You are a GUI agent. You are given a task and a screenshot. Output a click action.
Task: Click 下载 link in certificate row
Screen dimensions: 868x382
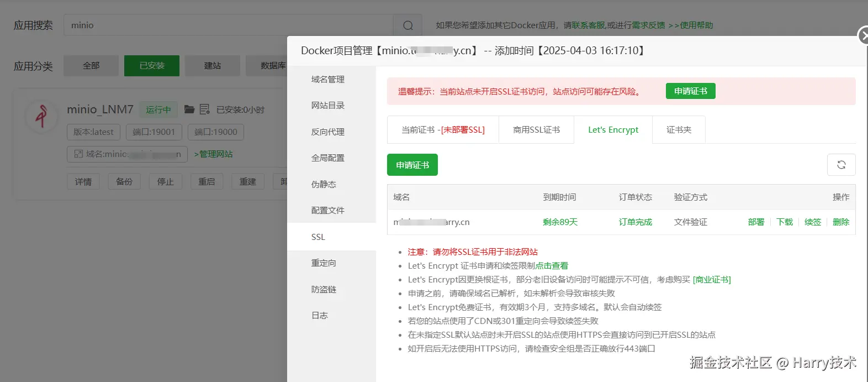click(x=784, y=222)
